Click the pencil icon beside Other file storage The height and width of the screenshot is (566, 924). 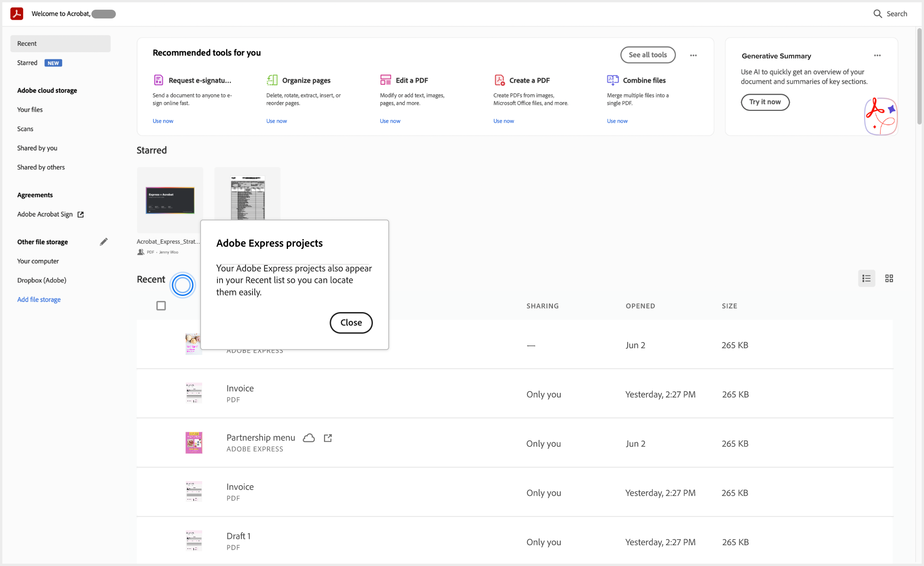coord(104,241)
